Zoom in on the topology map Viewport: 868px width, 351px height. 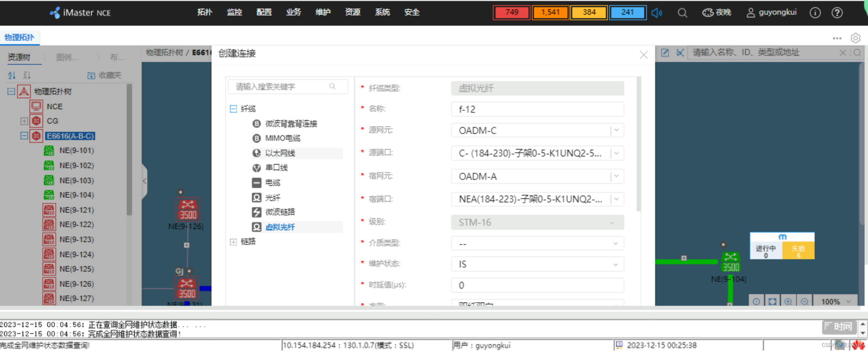coord(789,301)
